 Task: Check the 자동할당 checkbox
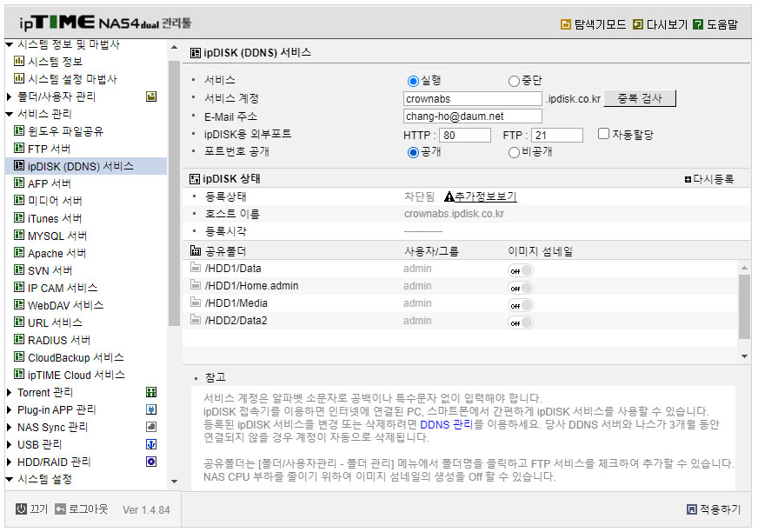click(603, 134)
